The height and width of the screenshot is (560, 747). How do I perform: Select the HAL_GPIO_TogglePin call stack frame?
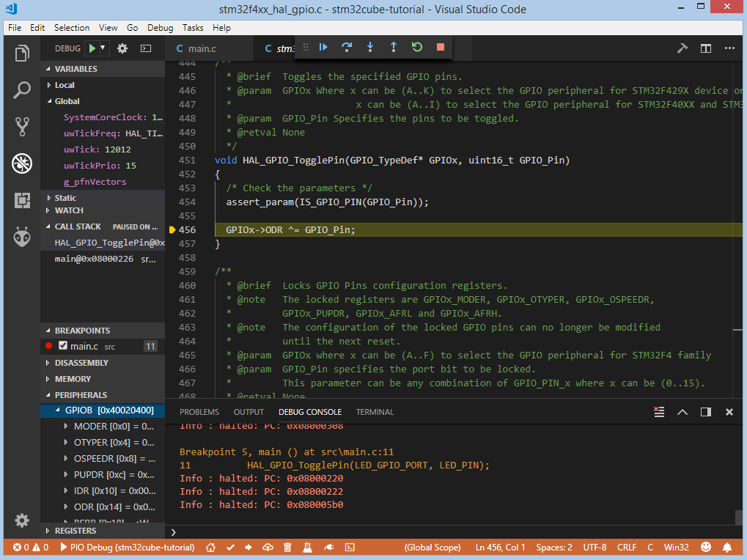coord(103,243)
